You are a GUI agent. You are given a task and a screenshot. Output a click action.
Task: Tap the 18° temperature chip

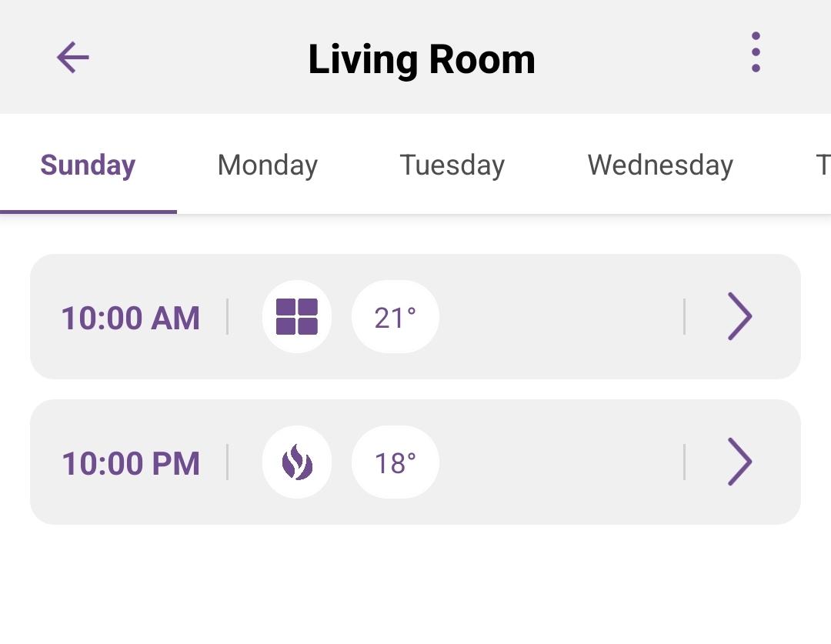(395, 462)
